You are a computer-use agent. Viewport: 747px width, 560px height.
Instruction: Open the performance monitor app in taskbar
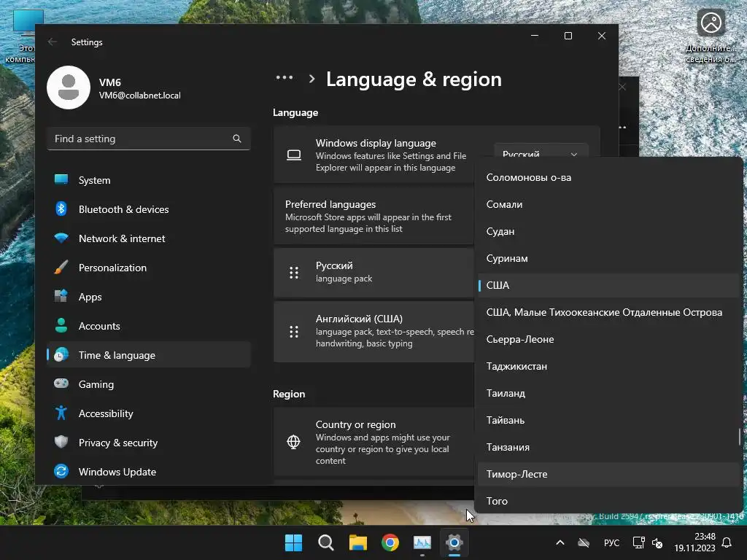(x=422, y=542)
